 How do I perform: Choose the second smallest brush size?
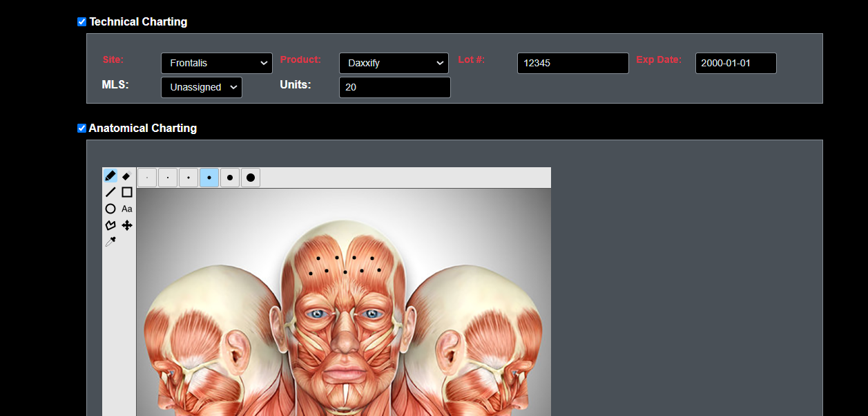click(x=168, y=178)
